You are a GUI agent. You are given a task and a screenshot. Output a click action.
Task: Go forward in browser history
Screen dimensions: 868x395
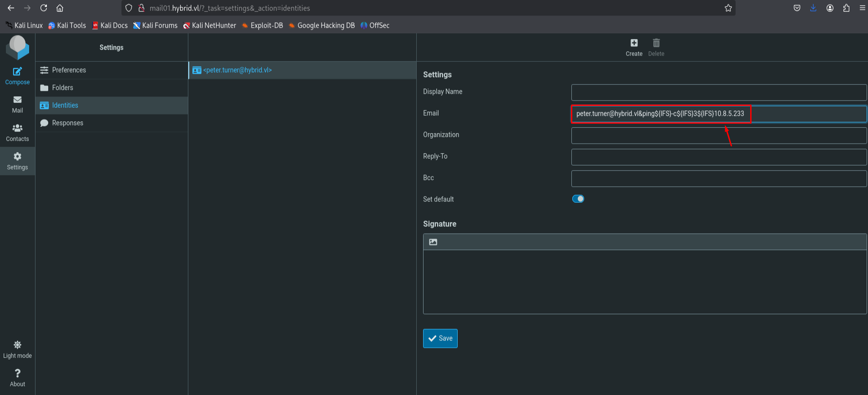pos(27,8)
